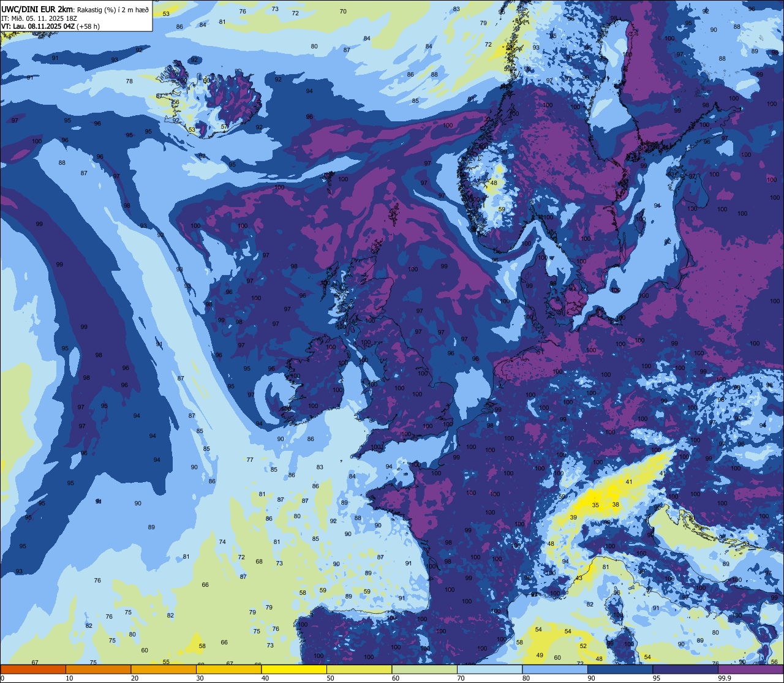Click the value '74' in the Atlantic
This screenshot has height=683, width=784.
tap(222, 541)
